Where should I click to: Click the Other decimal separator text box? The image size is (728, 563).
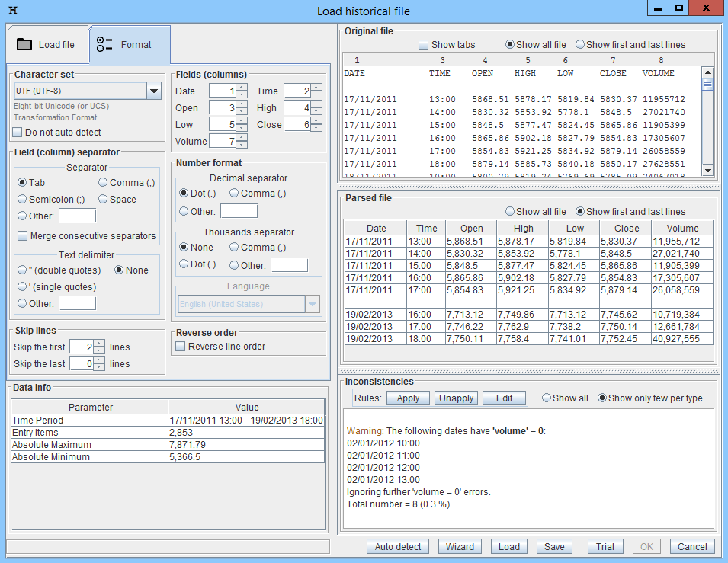[x=239, y=211]
